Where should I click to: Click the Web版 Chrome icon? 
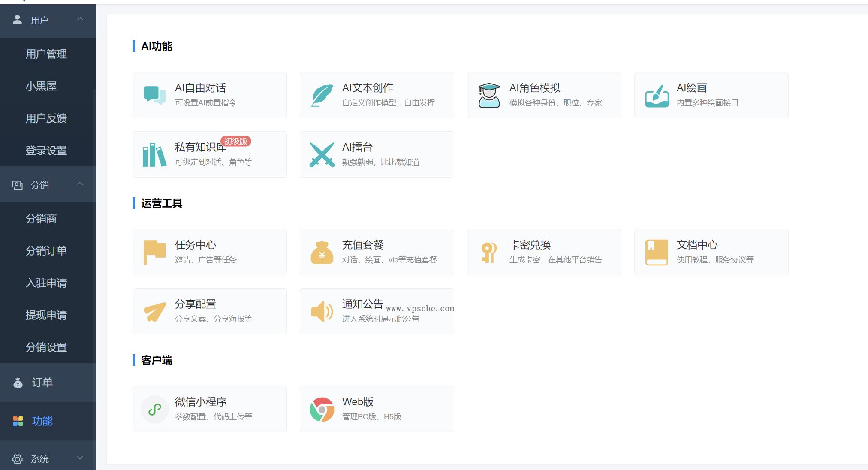click(322, 409)
